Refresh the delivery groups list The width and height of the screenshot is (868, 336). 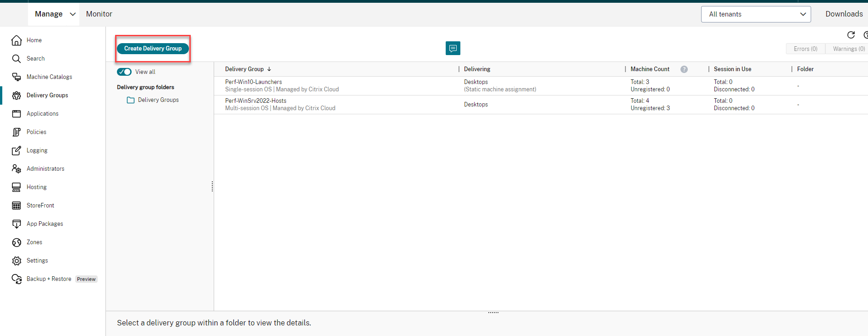tap(851, 35)
